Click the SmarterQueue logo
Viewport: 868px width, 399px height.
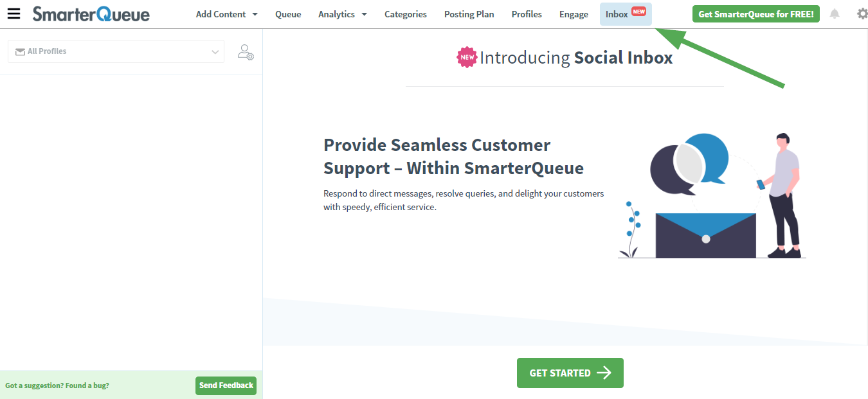point(91,13)
